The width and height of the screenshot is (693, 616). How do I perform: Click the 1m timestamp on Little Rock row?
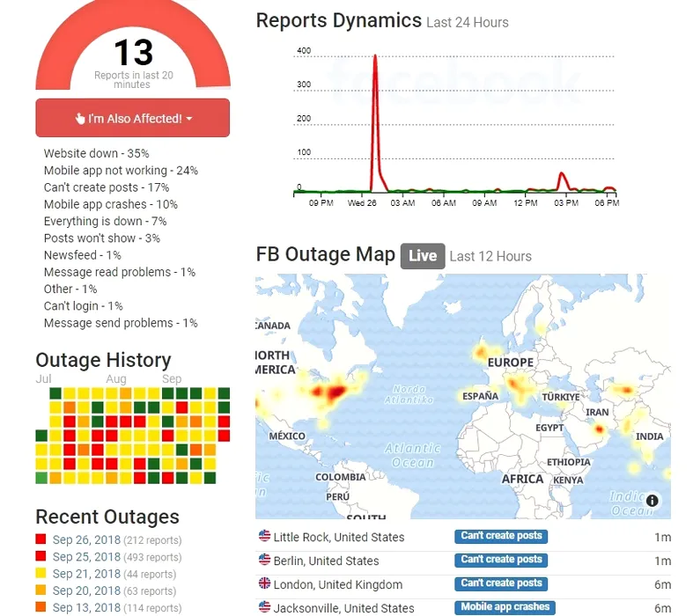coord(662,537)
